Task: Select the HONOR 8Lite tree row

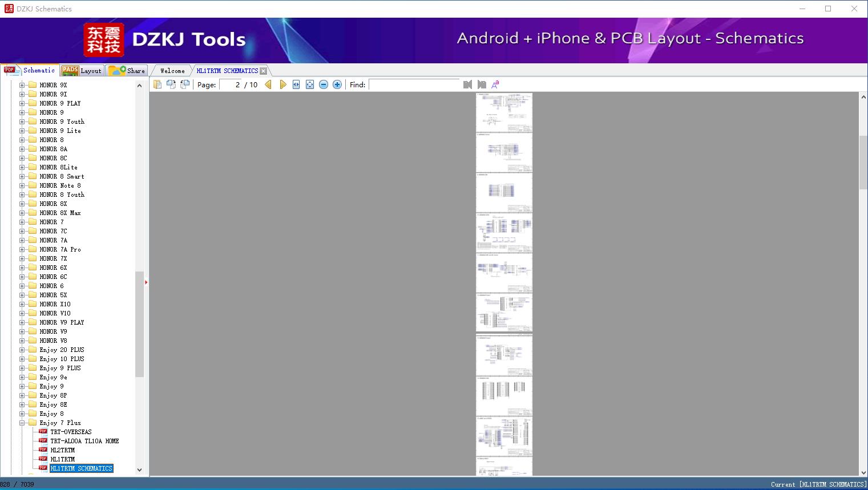Action: click(x=58, y=167)
